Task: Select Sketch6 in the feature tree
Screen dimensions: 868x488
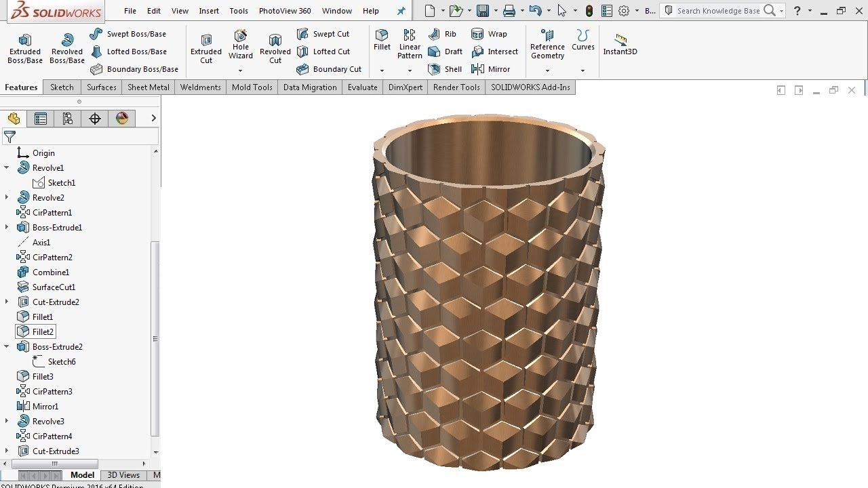Action: [x=54, y=361]
